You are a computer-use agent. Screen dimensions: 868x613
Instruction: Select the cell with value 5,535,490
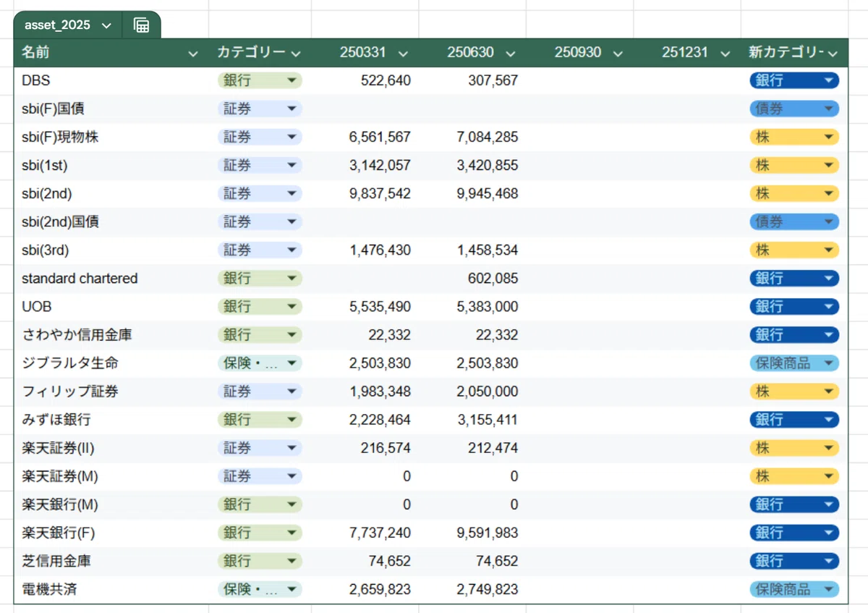(x=365, y=307)
